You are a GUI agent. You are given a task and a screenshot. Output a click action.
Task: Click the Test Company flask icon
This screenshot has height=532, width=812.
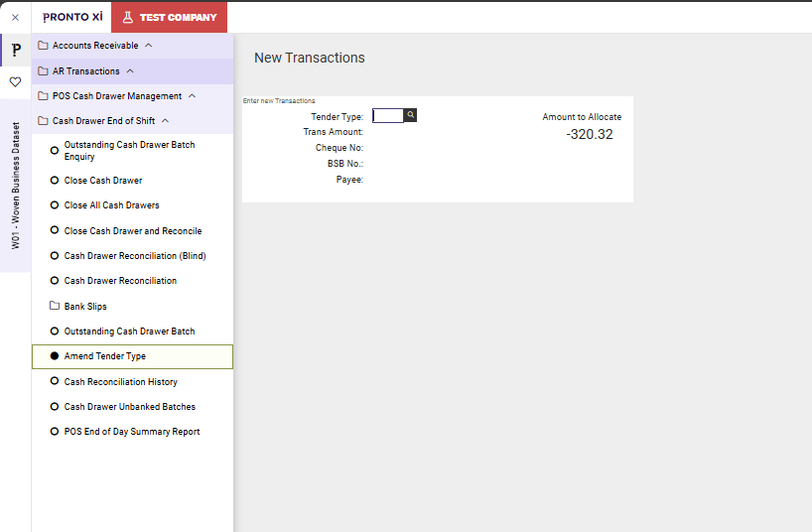point(128,17)
